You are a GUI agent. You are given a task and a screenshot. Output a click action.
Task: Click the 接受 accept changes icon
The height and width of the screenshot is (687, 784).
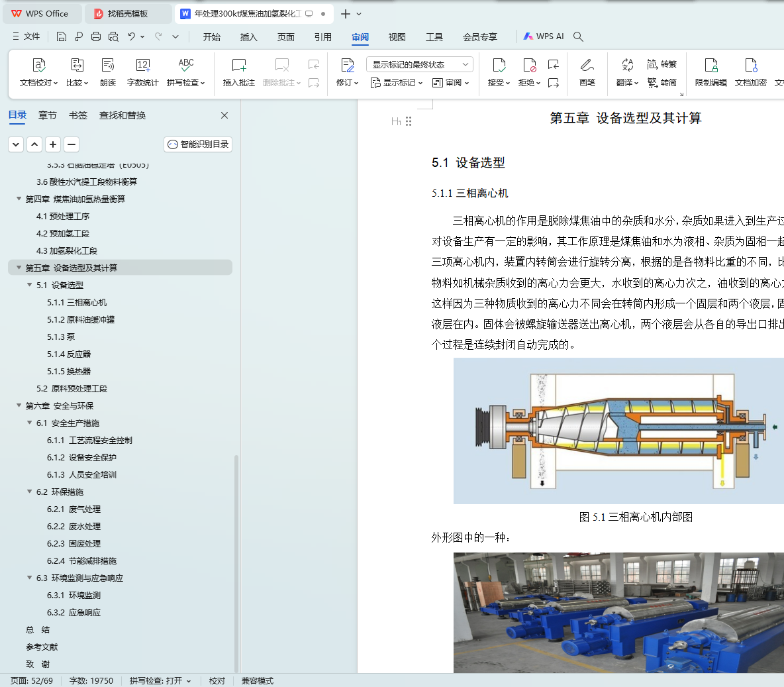coord(499,65)
